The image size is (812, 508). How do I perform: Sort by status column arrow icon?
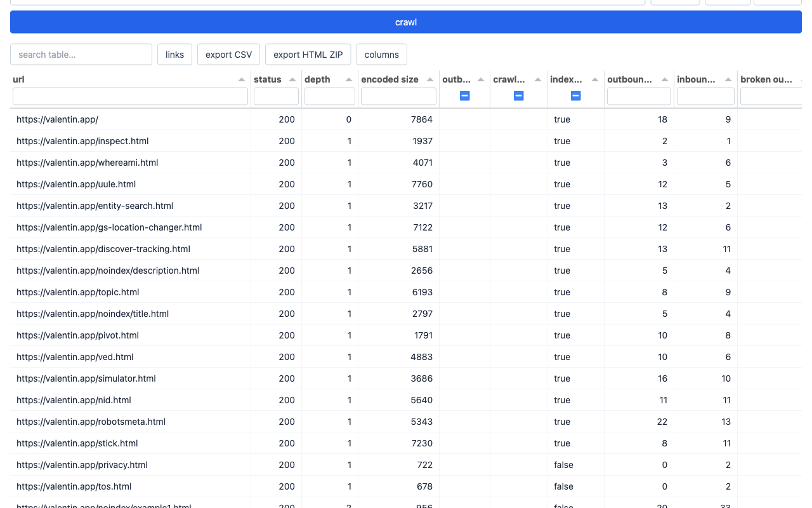pos(292,79)
